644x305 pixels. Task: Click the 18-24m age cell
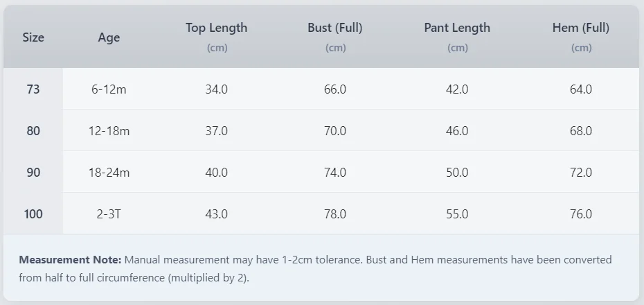pos(109,173)
